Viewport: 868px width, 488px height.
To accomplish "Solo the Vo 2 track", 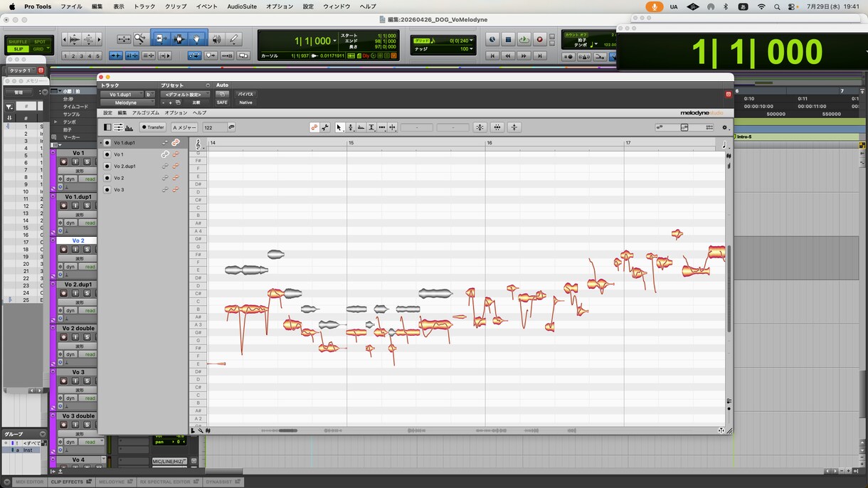I will point(87,250).
